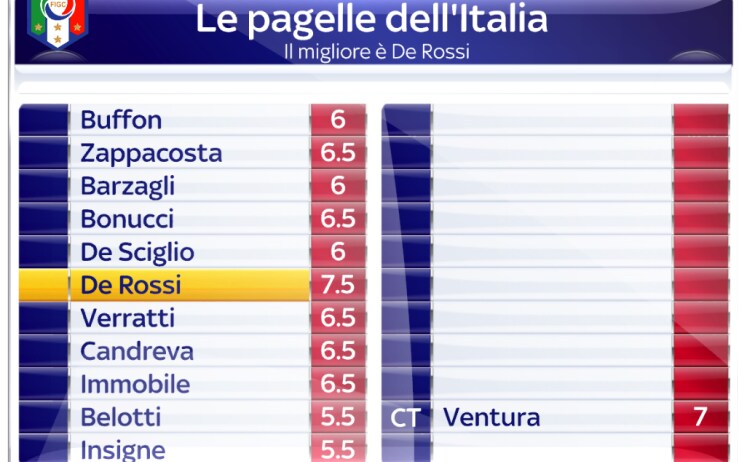The image size is (738, 462).
Task: Click the subtitle 'Il migliore è De Rossi'
Action: tap(377, 52)
